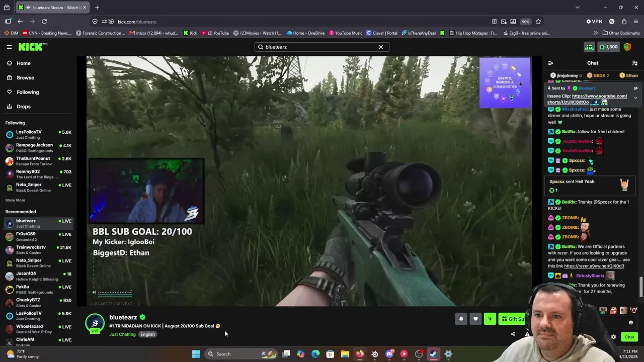Follow bluetearz with the heart button
Viewport: 644px width, 362px height.
pos(475,319)
